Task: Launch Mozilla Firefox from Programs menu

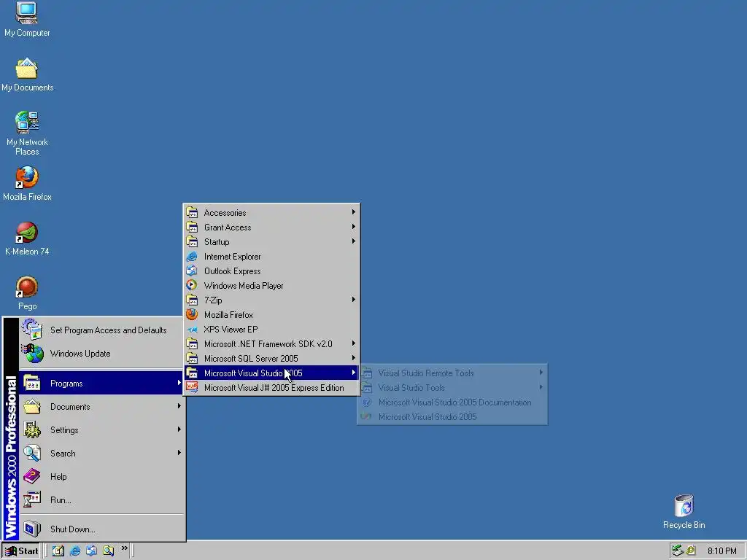Action: click(x=271, y=315)
